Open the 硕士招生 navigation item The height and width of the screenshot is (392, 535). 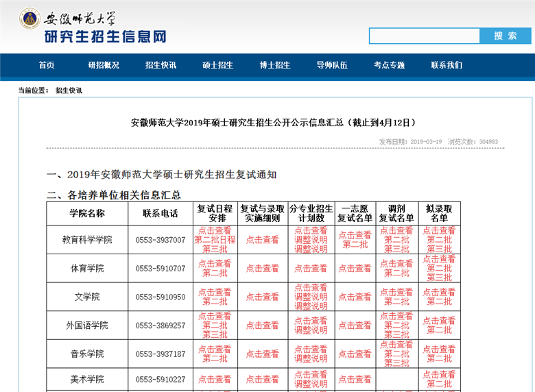coord(217,65)
